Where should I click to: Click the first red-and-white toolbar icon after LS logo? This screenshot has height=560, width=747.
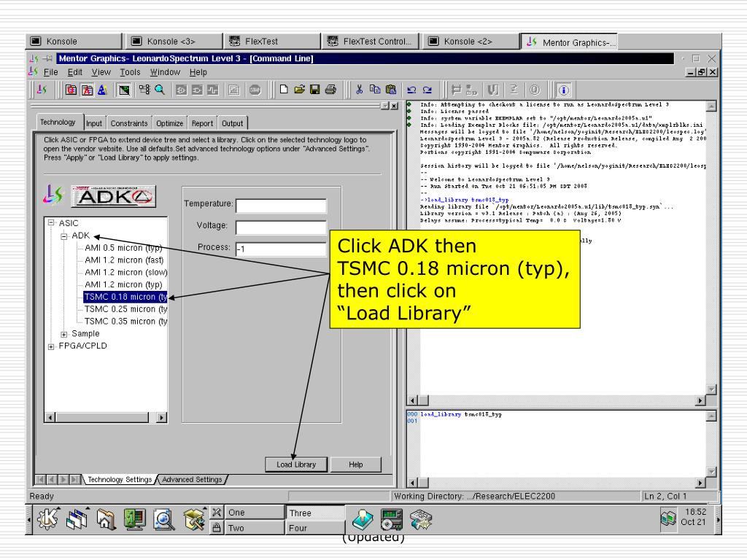pos(71,90)
